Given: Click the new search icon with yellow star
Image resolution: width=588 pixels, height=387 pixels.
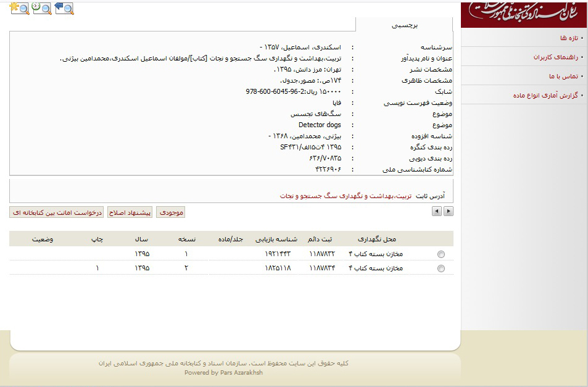Looking at the screenshot, I should click(x=20, y=8).
